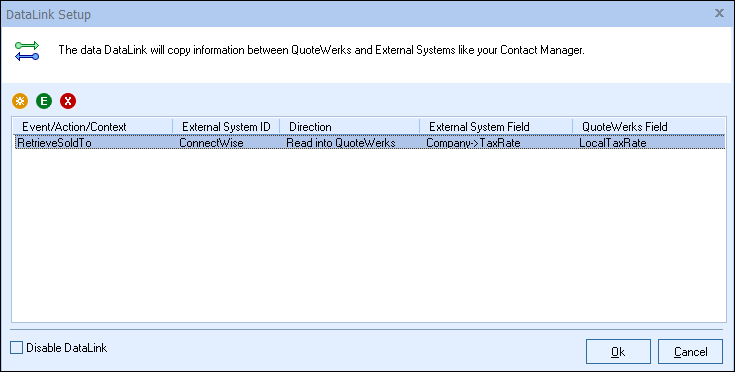The height and width of the screenshot is (372, 735).
Task: Click the Direction column header
Action: point(349,126)
